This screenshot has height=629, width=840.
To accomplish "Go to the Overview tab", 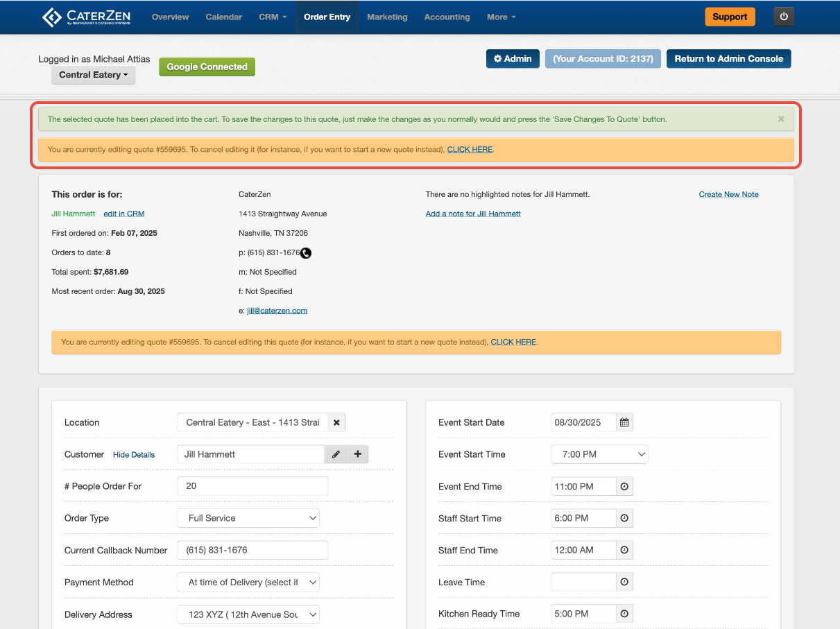I will pyautogui.click(x=170, y=17).
